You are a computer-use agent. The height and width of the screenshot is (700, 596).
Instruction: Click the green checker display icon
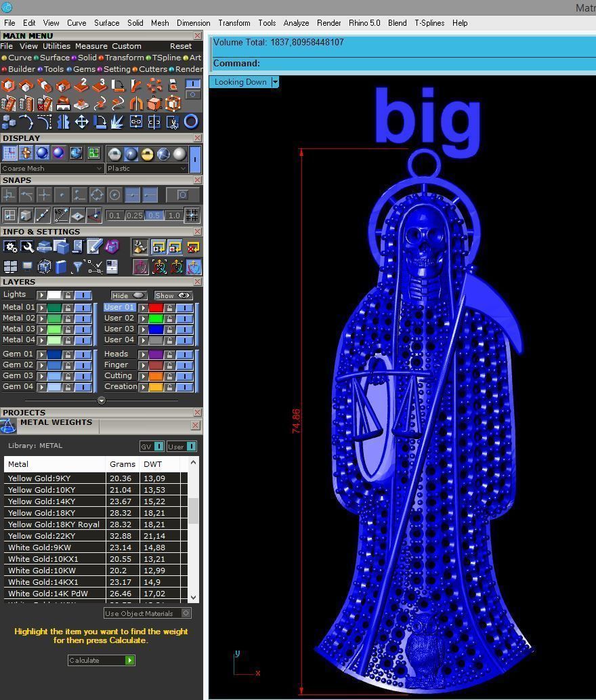[x=93, y=153]
